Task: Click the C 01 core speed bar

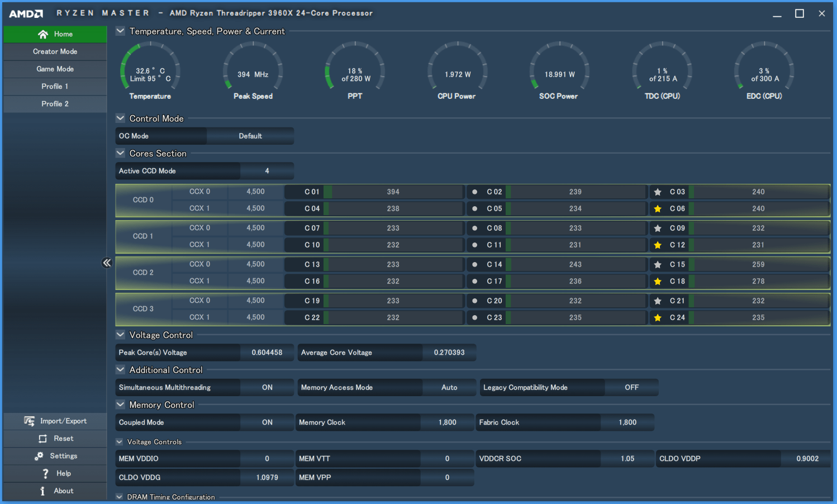Action: click(393, 192)
